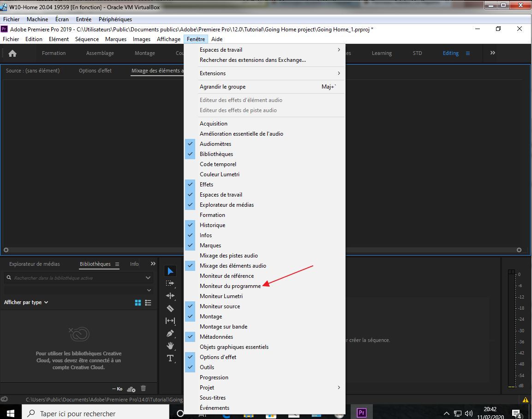Click the libraries trash icon

point(143,388)
